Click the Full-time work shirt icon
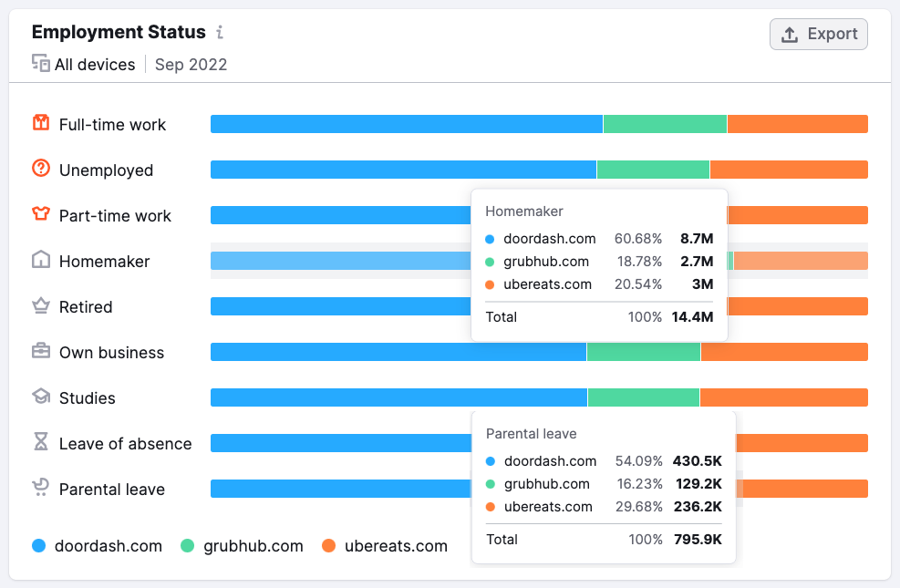 [x=41, y=123]
